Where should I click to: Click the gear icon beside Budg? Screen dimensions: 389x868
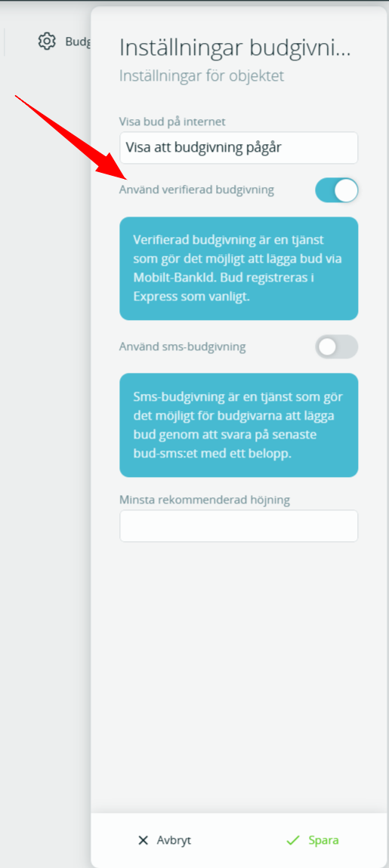click(47, 42)
